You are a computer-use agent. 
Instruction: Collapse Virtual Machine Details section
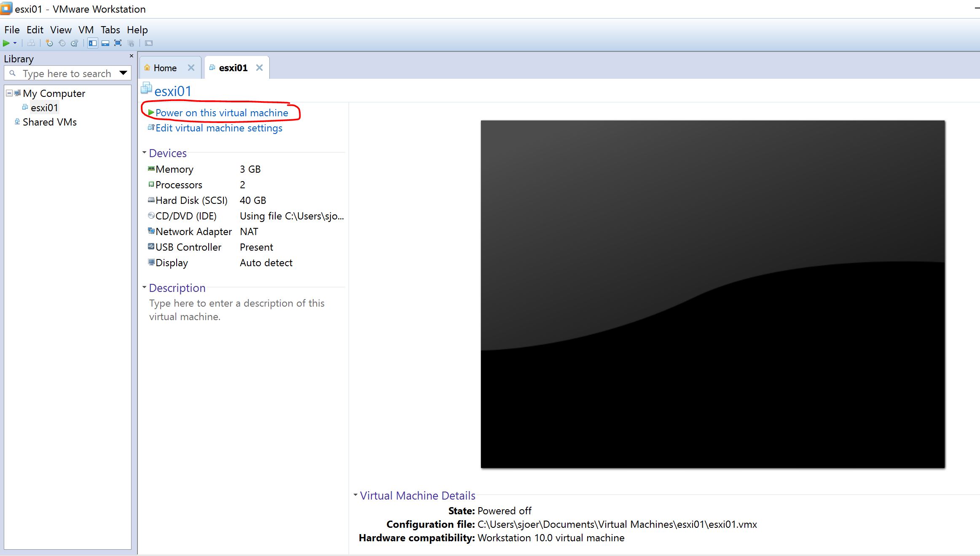(355, 495)
